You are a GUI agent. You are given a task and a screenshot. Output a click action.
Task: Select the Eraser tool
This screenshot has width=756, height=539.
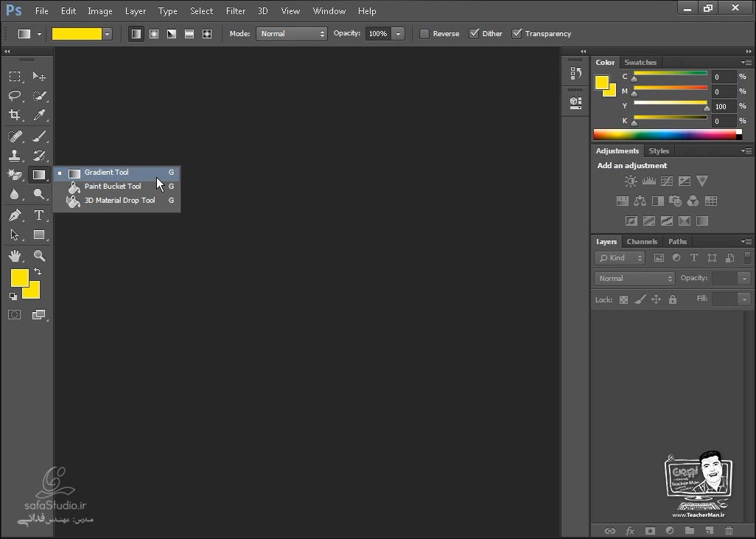pyautogui.click(x=15, y=175)
